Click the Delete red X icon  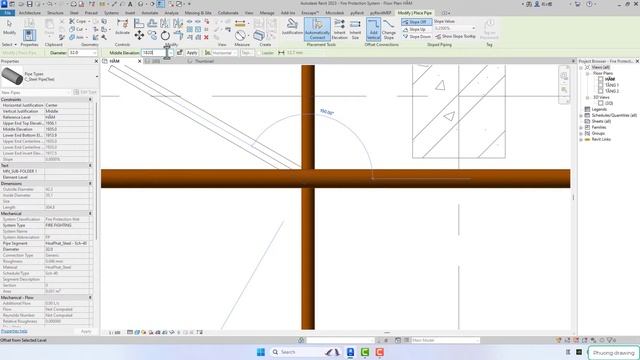(206, 37)
